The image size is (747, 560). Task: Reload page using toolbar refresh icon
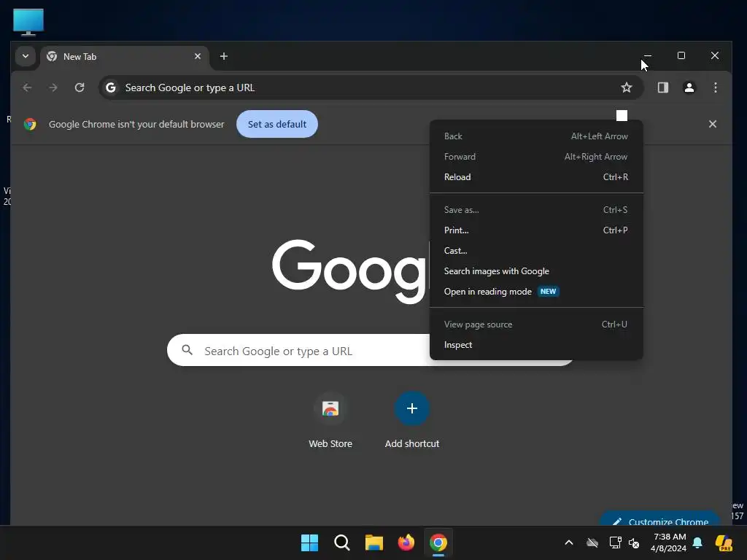80,87
